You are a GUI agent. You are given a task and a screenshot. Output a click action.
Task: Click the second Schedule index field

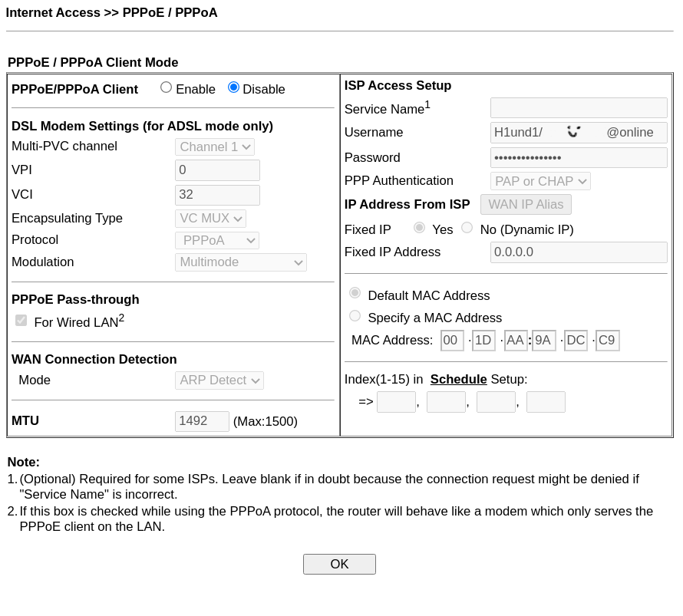[446, 402]
